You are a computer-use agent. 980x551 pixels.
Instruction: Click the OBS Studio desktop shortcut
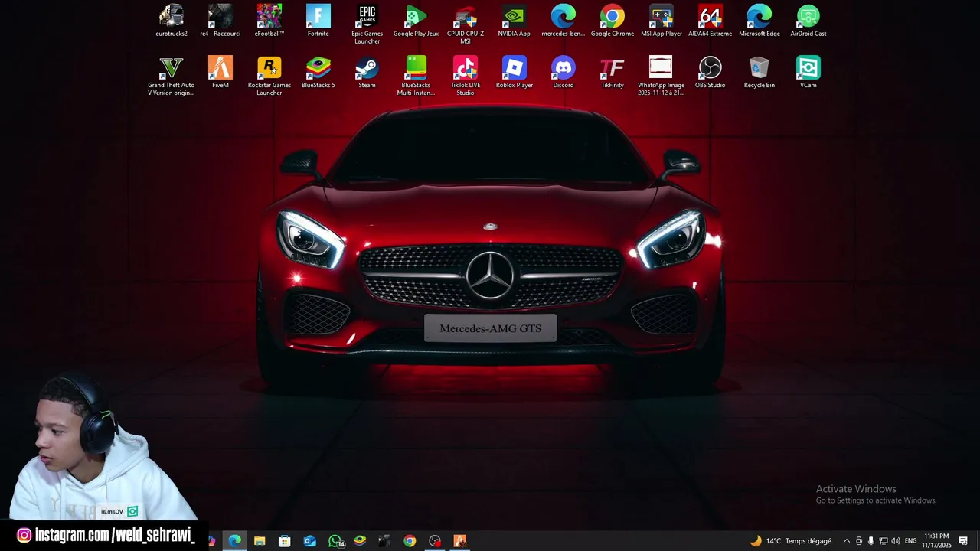pyautogui.click(x=710, y=72)
